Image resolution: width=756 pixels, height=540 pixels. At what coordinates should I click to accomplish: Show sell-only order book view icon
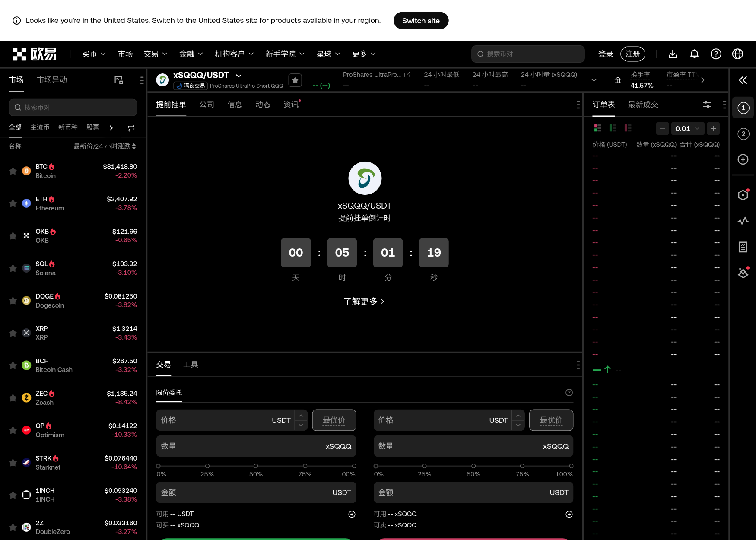click(628, 128)
